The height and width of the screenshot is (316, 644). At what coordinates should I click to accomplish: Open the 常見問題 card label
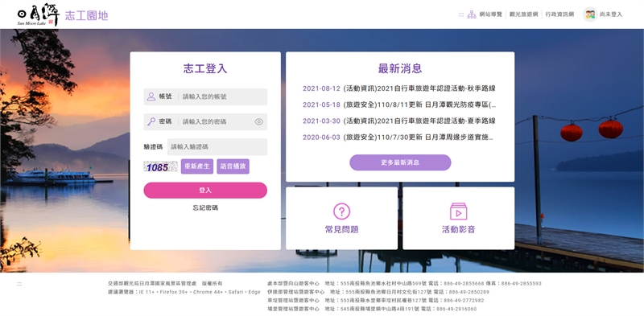[x=341, y=229]
